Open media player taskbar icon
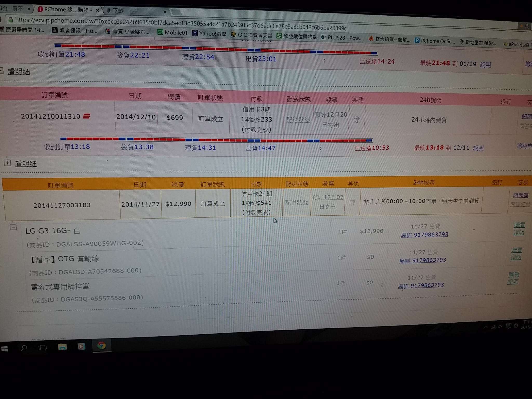 pyautogui.click(x=82, y=346)
